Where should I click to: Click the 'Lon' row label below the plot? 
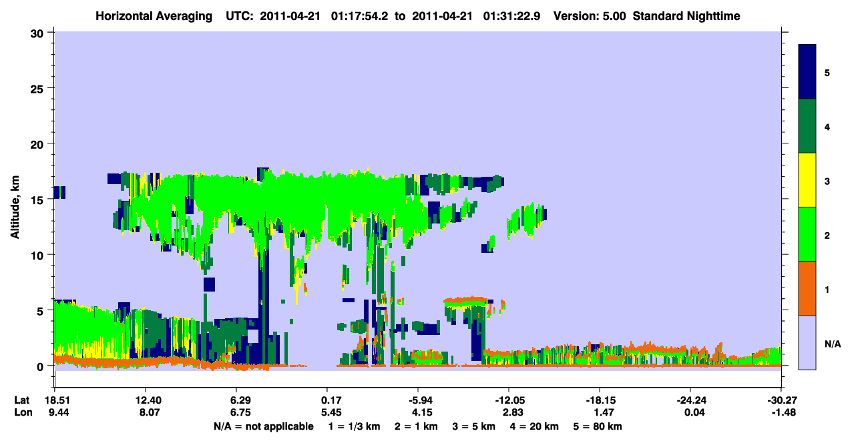pyautogui.click(x=22, y=413)
